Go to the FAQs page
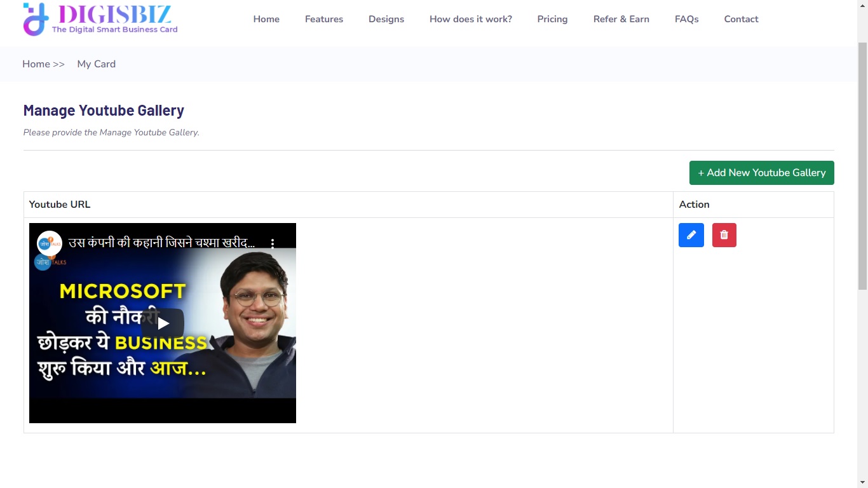Image resolution: width=868 pixels, height=488 pixels. [x=686, y=19]
